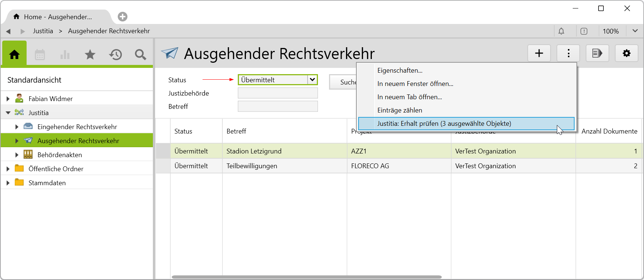Expand the Fabian Widmer node
Image resolution: width=644 pixels, height=280 pixels.
(x=8, y=98)
